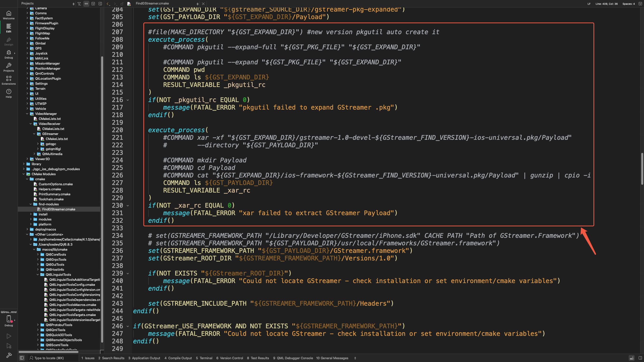Click the Run play button

tap(9, 336)
